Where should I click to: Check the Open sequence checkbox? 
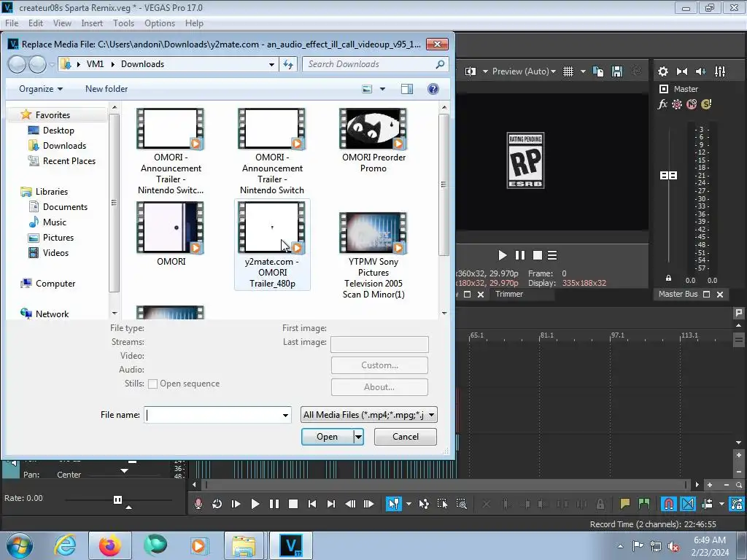click(153, 384)
